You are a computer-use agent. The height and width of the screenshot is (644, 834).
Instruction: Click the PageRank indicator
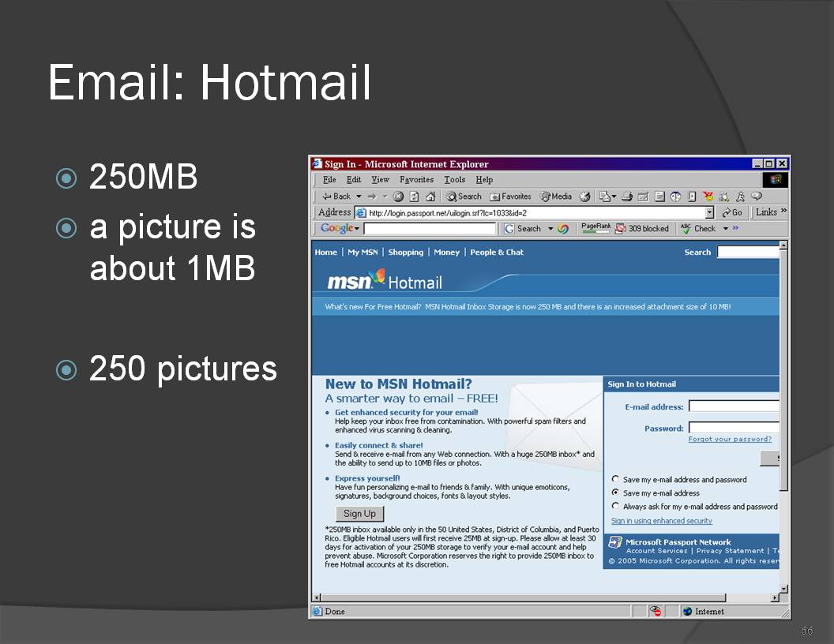595,228
